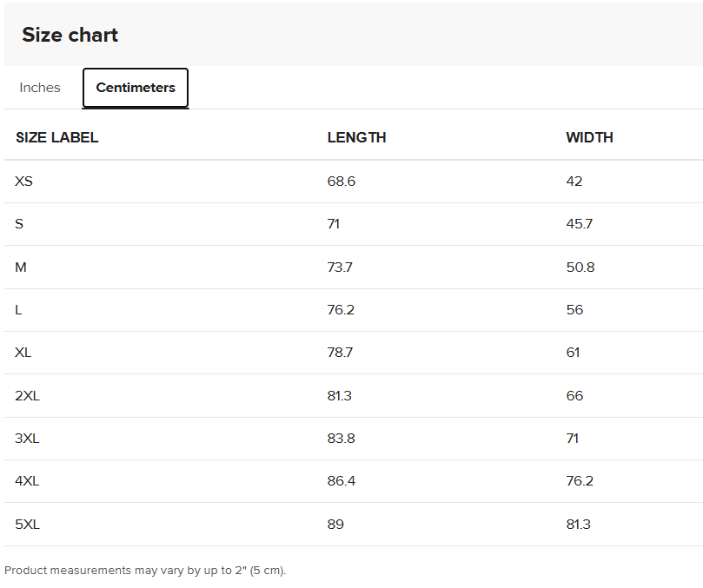The height and width of the screenshot is (588, 703).
Task: Select the 3XL size row label
Action: (x=27, y=438)
